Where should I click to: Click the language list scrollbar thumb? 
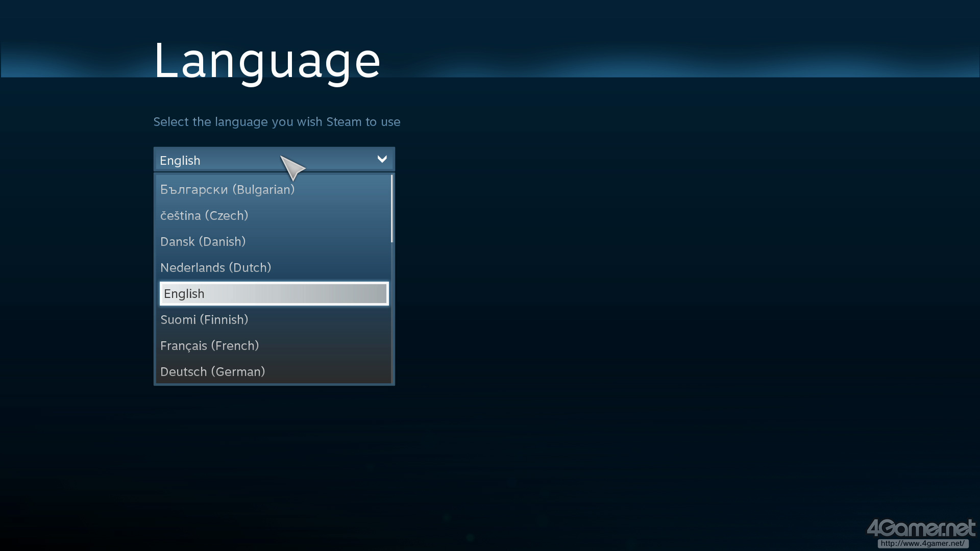tap(392, 208)
